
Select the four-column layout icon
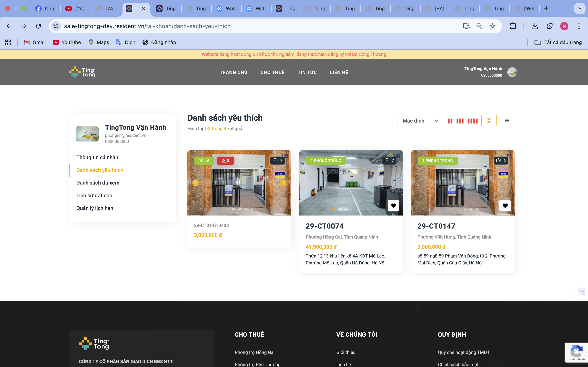(x=473, y=121)
